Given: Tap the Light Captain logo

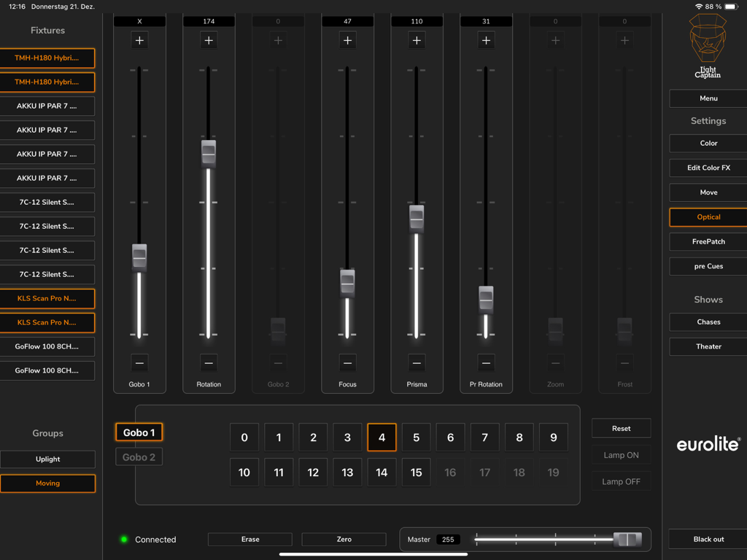Looking at the screenshot, I should point(708,48).
